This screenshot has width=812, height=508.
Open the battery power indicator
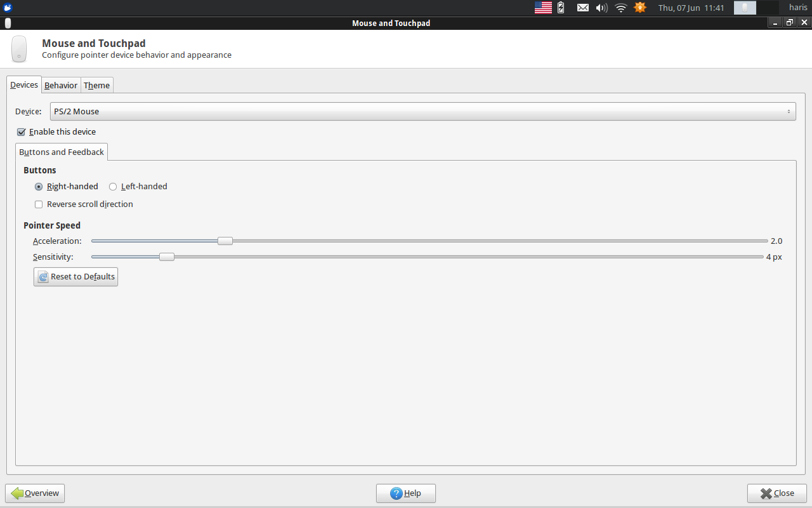click(561, 8)
